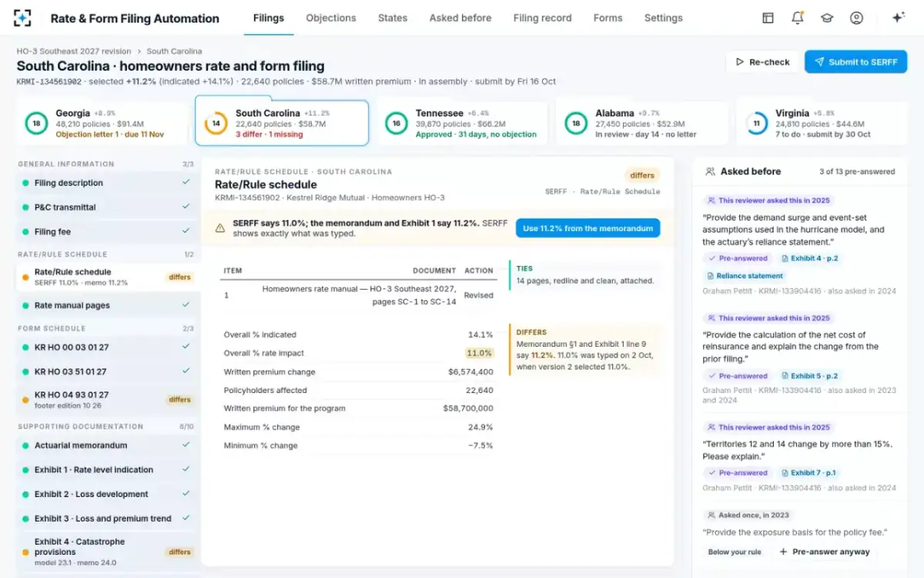Select the Alabama state card
Screen dimensions: 924x578
point(642,123)
